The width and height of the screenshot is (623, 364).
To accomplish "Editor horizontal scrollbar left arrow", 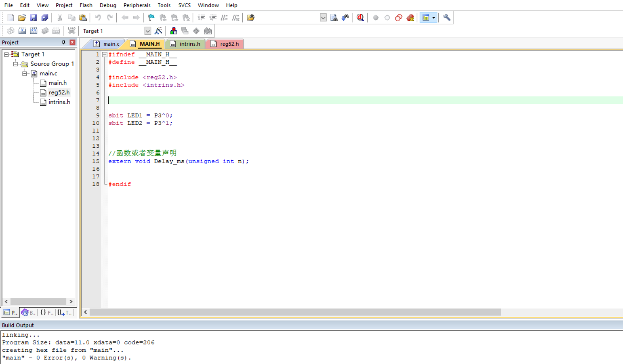I will pos(85,312).
